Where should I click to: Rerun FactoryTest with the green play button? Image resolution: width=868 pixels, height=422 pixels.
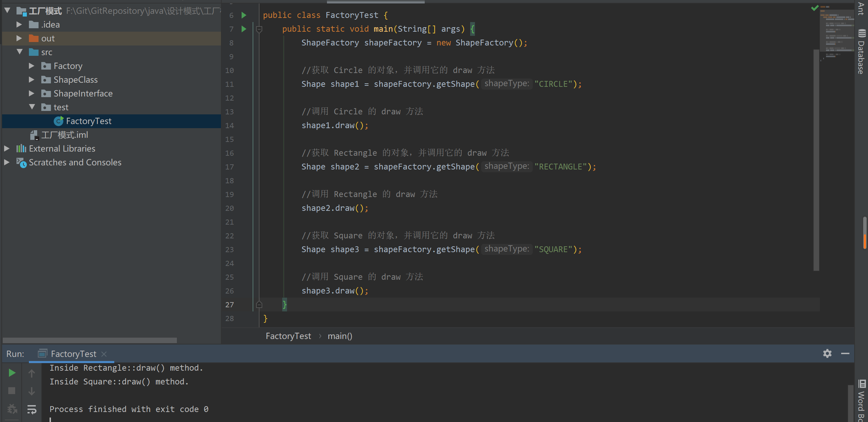(12, 373)
